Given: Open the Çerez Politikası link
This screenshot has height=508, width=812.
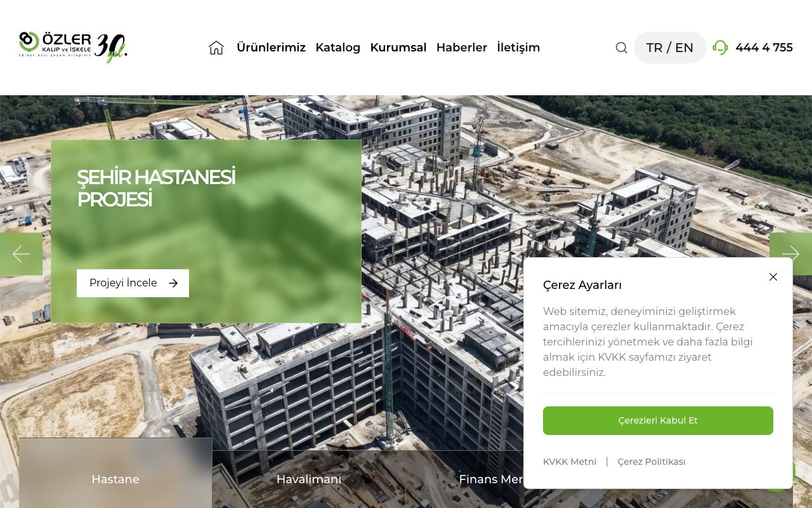Looking at the screenshot, I should tap(652, 462).
